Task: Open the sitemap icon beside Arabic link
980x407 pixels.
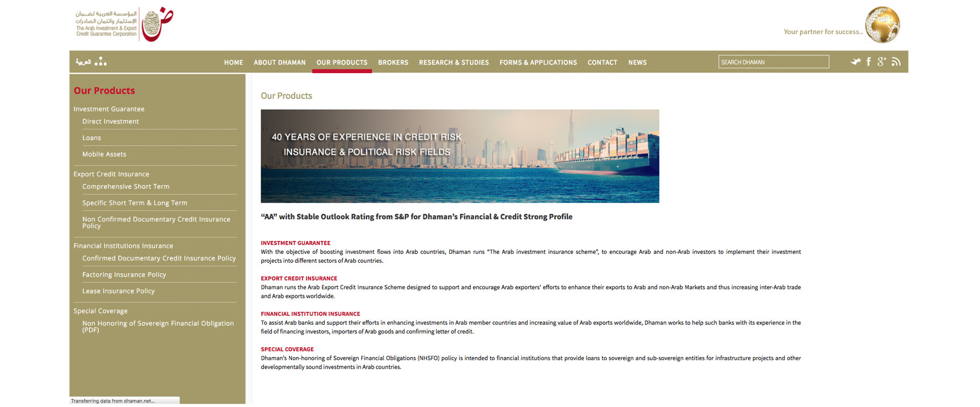Action: pos(101,62)
